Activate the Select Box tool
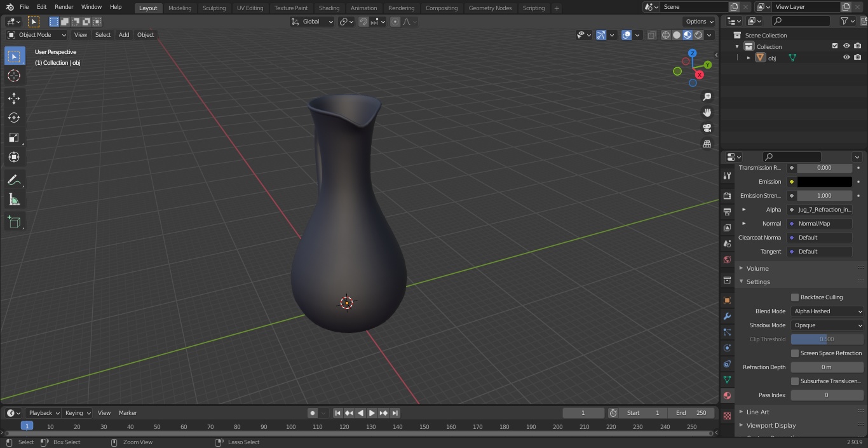Viewport: 868px width, 448px height. point(14,56)
